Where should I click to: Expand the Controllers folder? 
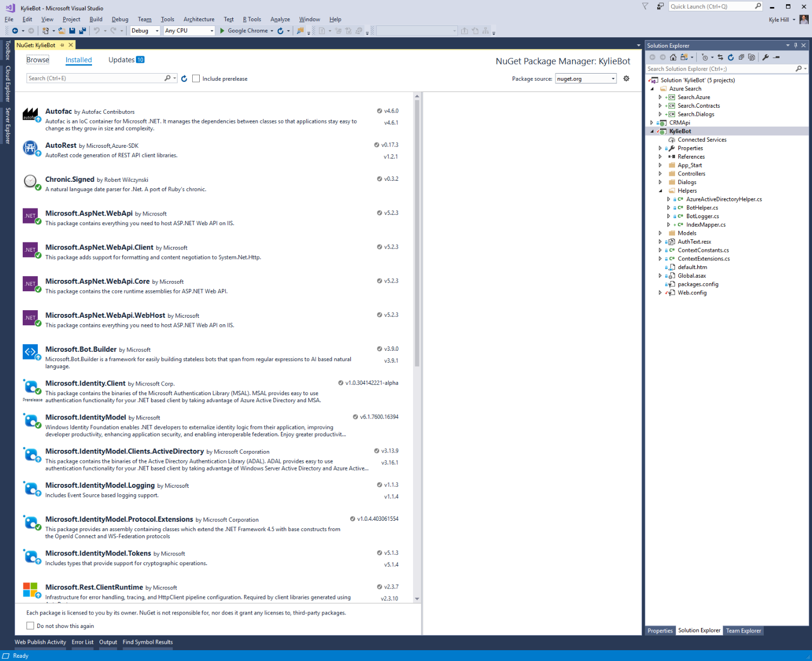tap(660, 174)
